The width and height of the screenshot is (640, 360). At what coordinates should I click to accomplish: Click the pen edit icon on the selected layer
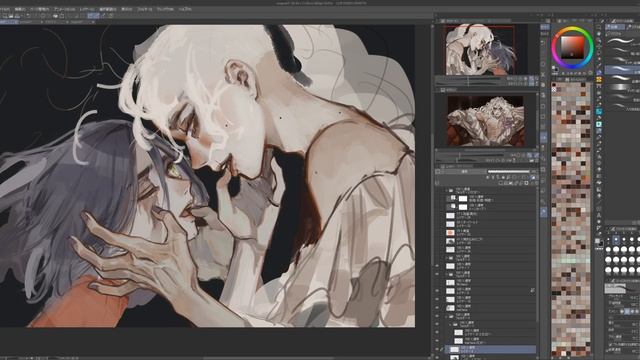442,349
